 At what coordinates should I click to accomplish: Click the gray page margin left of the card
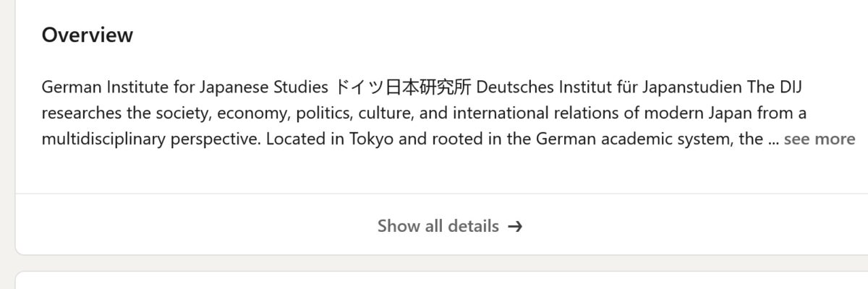click(7, 144)
